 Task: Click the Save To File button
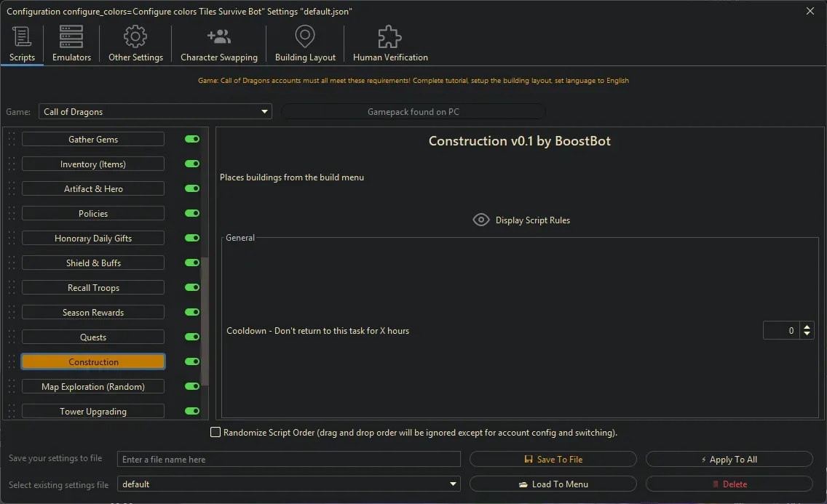[553, 459]
